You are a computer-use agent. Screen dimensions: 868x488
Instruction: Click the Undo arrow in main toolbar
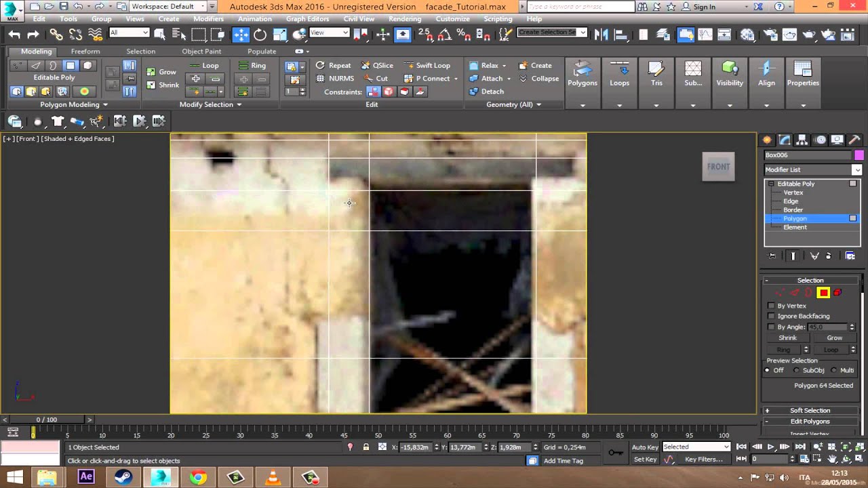coord(14,35)
